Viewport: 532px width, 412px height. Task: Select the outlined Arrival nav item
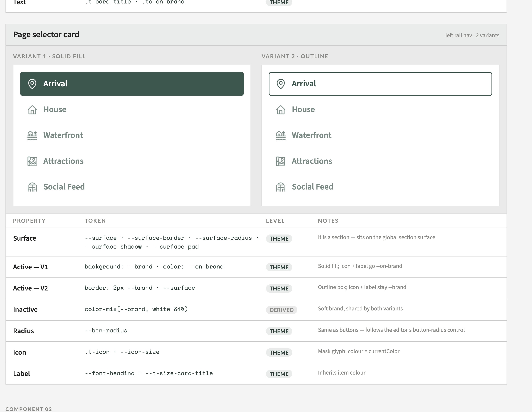[x=380, y=84]
